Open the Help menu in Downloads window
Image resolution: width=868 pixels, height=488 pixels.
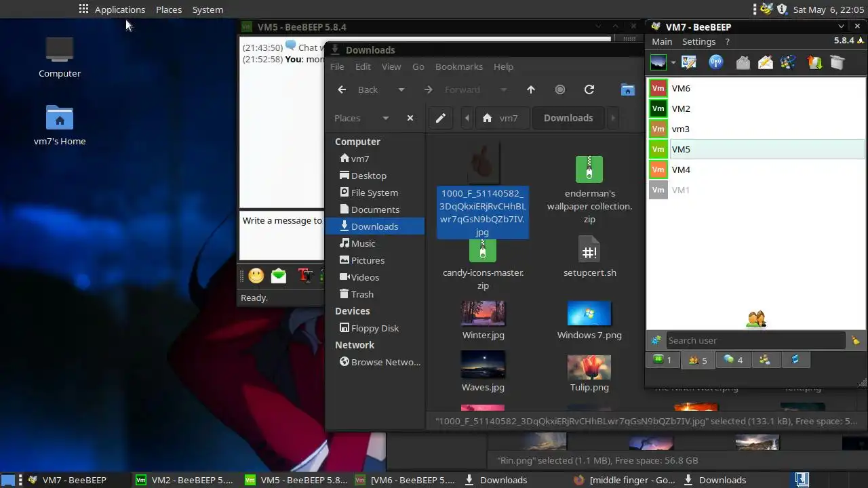tap(503, 66)
